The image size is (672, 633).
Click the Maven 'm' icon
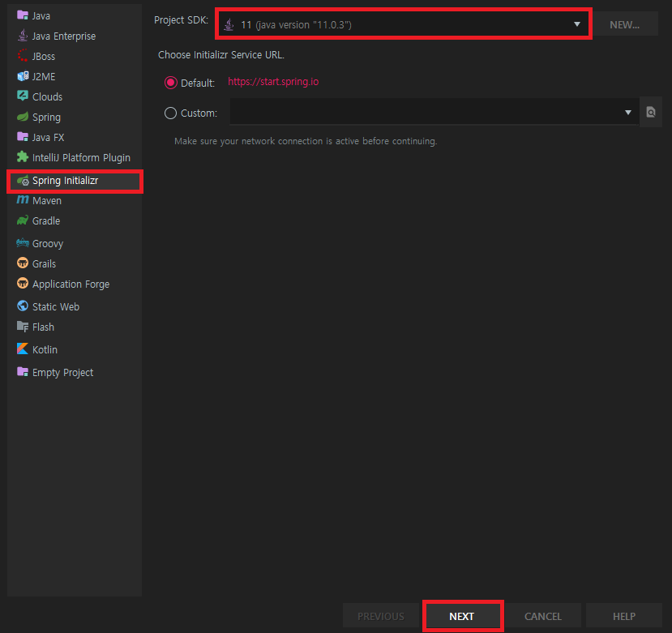(22, 199)
